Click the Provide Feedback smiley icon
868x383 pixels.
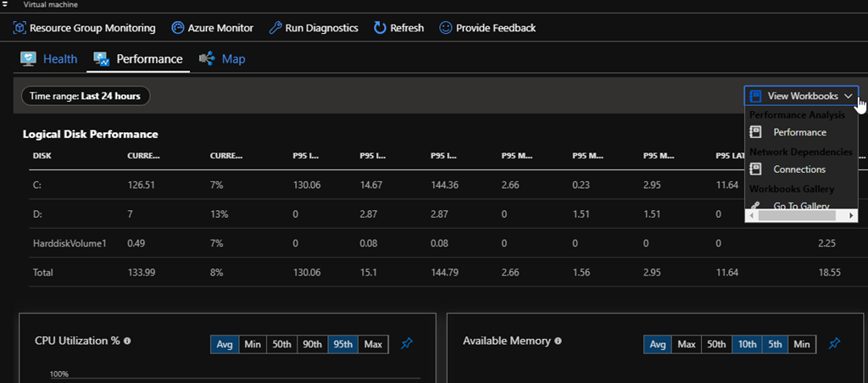(445, 28)
